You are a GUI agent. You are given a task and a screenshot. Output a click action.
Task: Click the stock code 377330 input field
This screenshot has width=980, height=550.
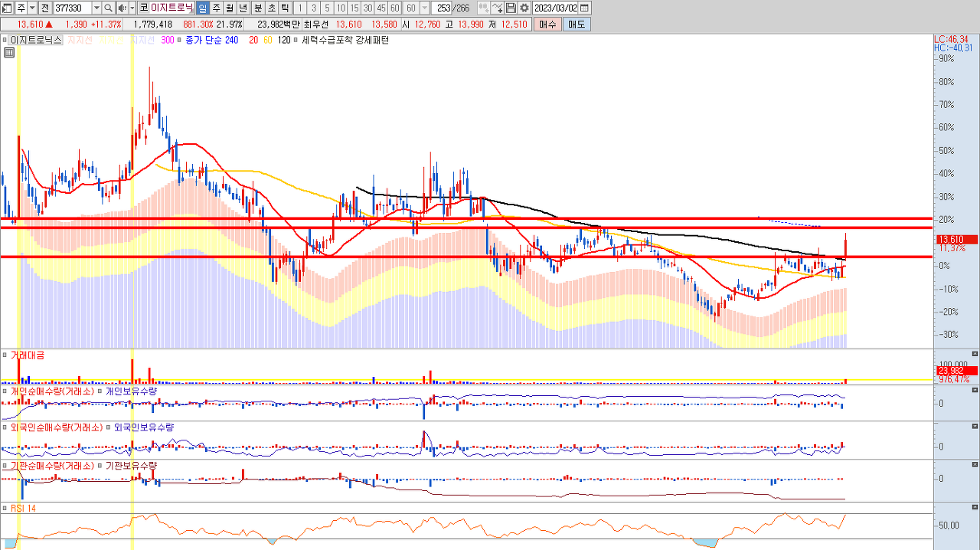(73, 8)
